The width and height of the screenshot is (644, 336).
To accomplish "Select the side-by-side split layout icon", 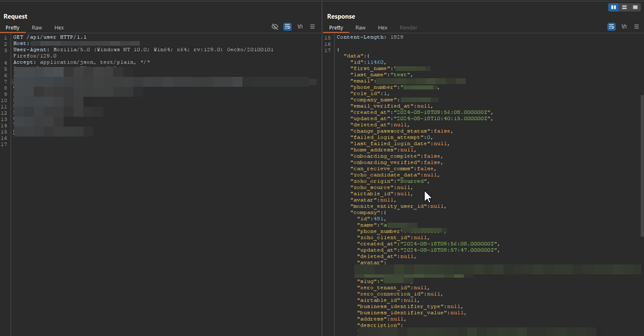I will tap(614, 7).
